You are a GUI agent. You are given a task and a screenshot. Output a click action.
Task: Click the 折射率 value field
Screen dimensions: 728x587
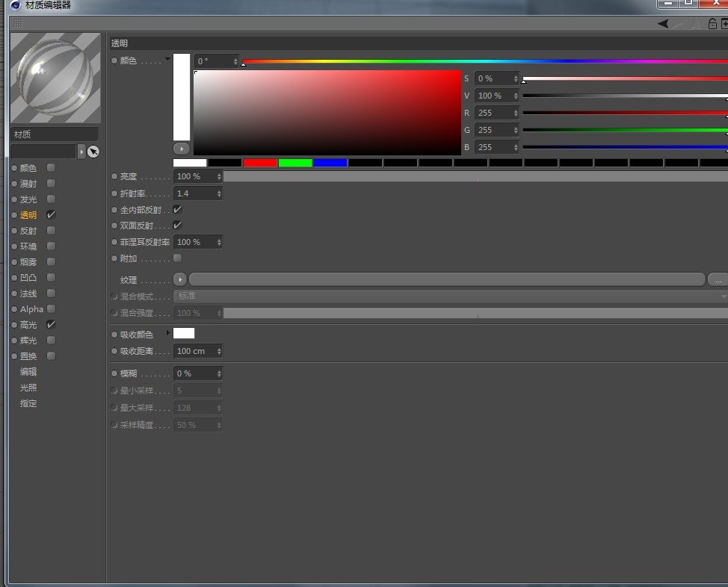[194, 193]
